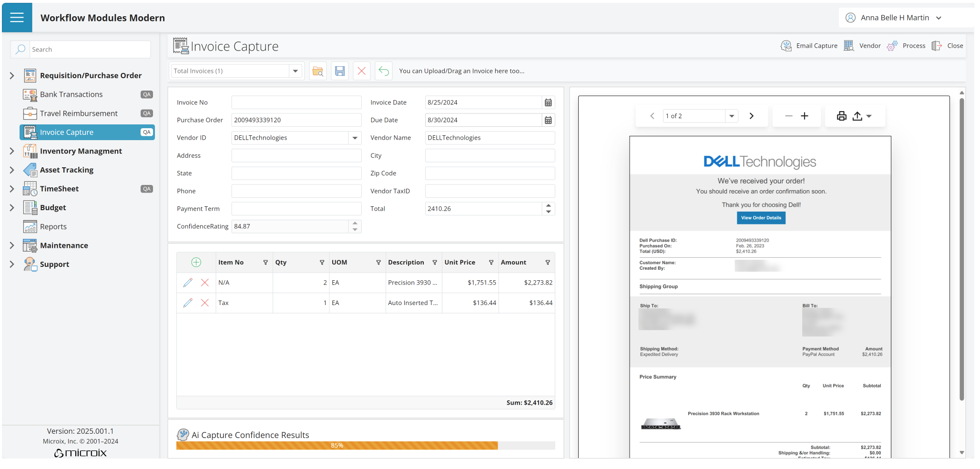Viewport: 980px width, 469px height.
Task: Increase the Total value with up stepper
Action: (x=549, y=205)
